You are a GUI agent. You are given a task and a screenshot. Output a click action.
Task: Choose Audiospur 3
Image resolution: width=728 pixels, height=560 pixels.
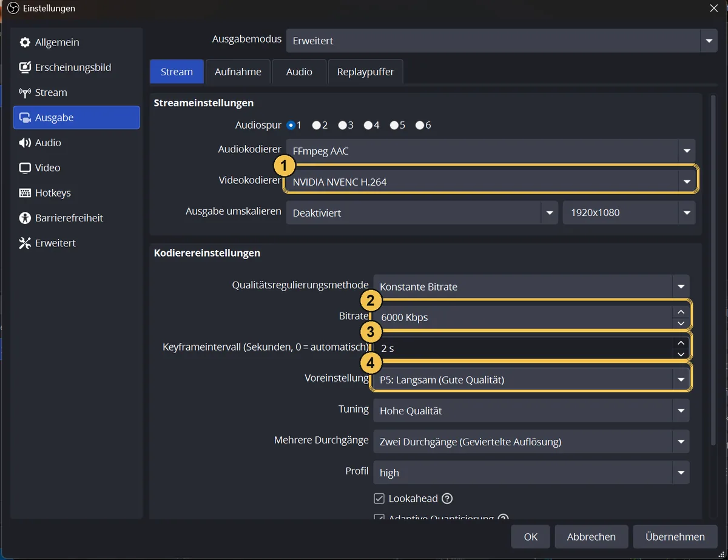coord(342,125)
